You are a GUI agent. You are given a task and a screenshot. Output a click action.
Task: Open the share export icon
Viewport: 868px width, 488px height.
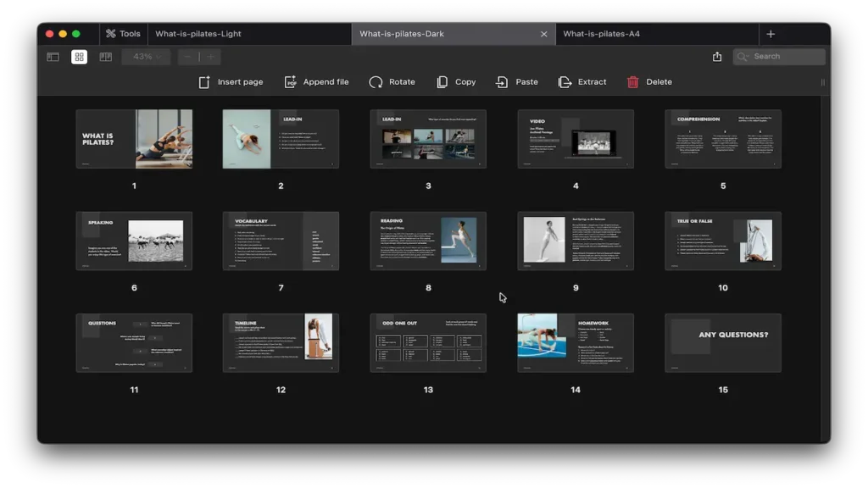[717, 57]
